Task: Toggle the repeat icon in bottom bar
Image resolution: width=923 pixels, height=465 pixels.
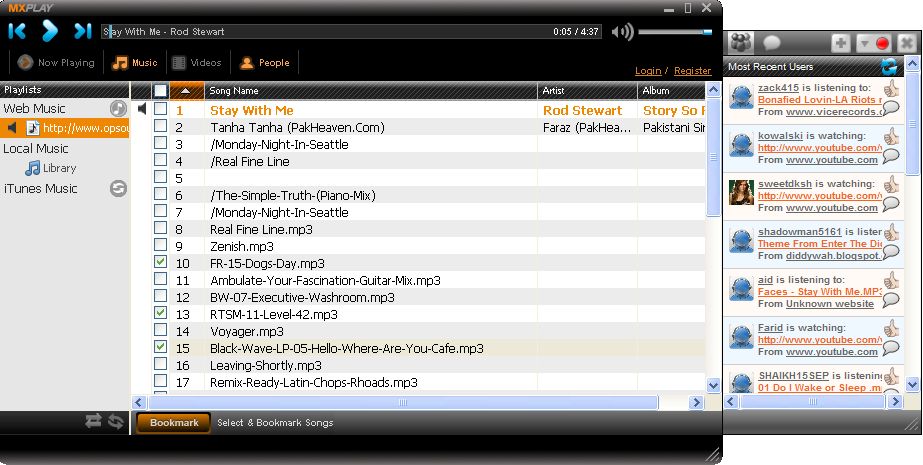Action: [x=116, y=421]
